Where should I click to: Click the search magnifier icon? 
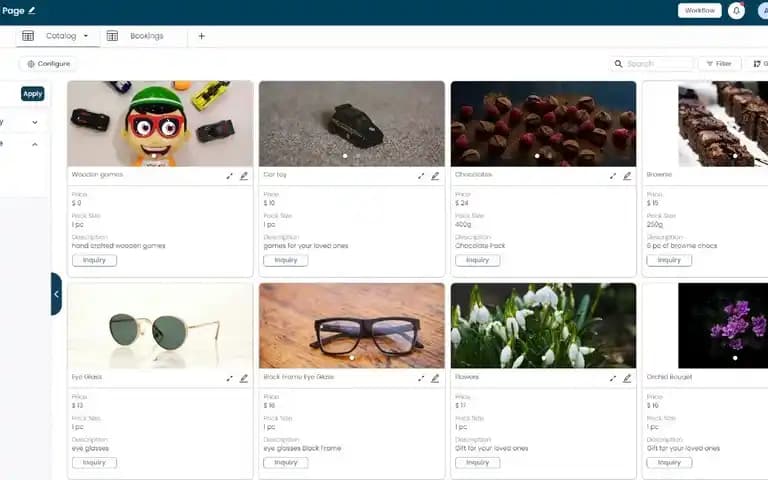[x=618, y=64]
